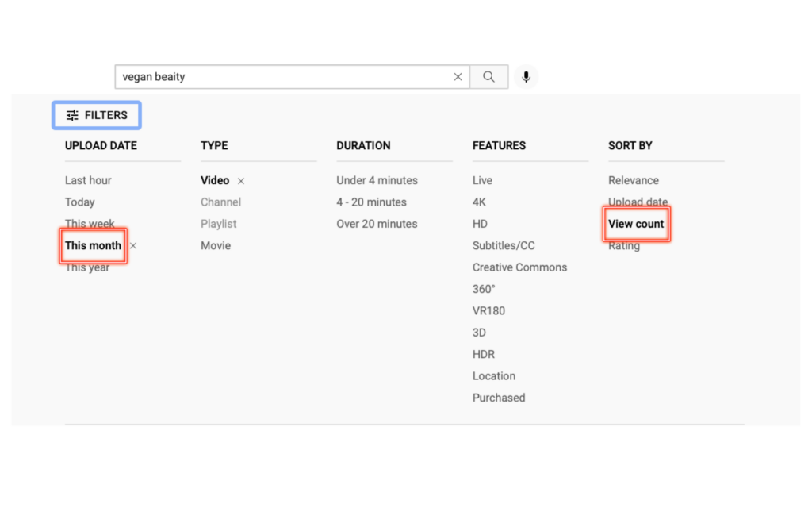Select the 4 - 20 minutes duration

[x=371, y=202]
